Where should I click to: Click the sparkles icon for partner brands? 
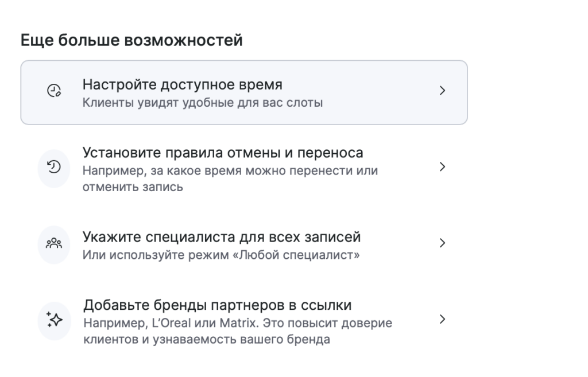click(x=53, y=319)
